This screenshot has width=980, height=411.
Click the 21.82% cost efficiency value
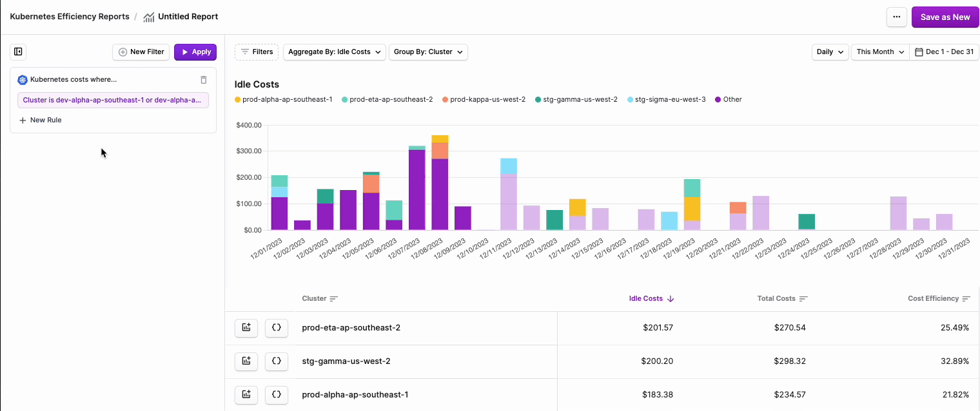point(955,394)
